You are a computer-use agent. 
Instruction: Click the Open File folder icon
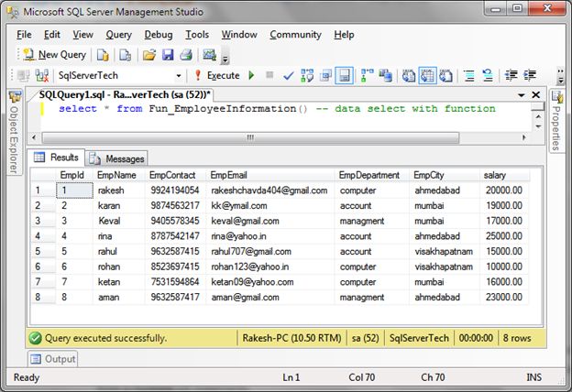[x=148, y=55]
